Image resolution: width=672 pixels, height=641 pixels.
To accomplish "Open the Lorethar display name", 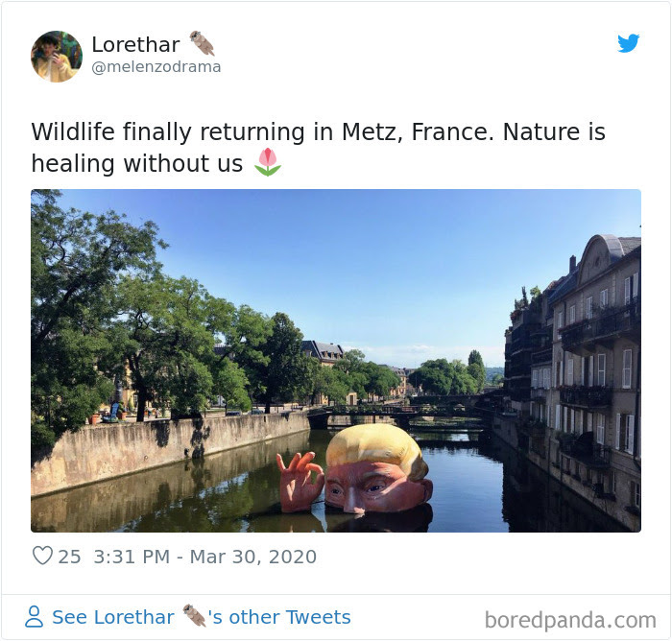I will click(x=136, y=44).
